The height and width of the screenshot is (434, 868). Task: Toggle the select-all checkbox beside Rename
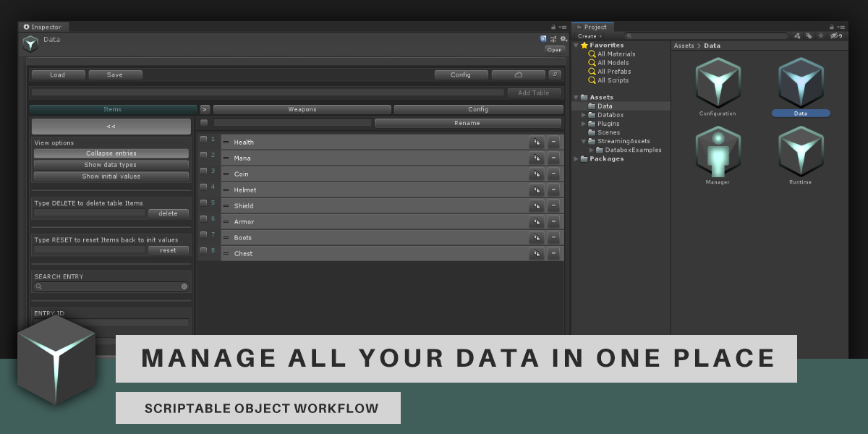tap(204, 123)
